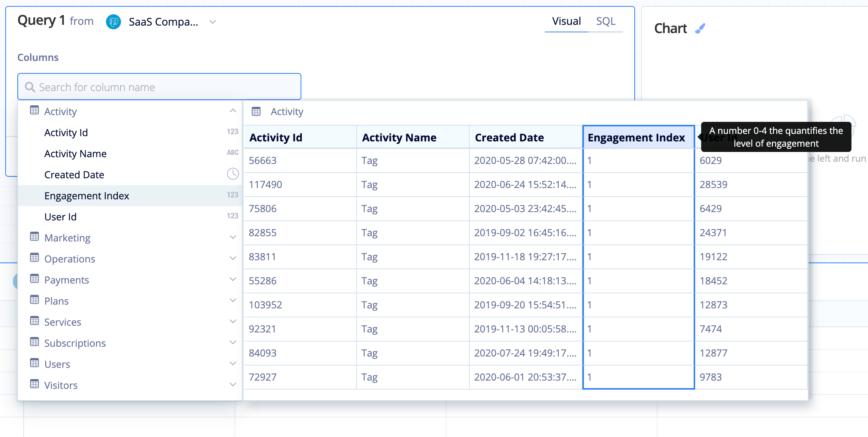The image size is (868, 437).
Task: Expand the Operations section
Action: click(233, 258)
